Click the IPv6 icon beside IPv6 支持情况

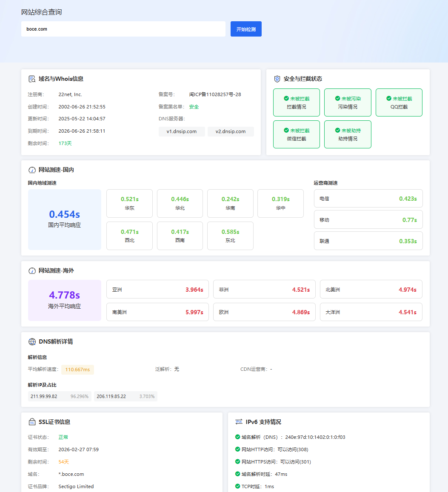[x=239, y=422]
